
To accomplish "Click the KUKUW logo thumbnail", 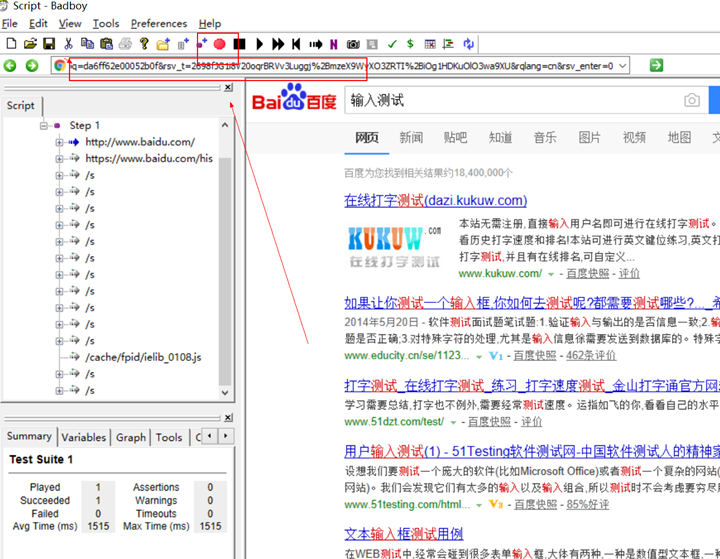I will pyautogui.click(x=394, y=246).
